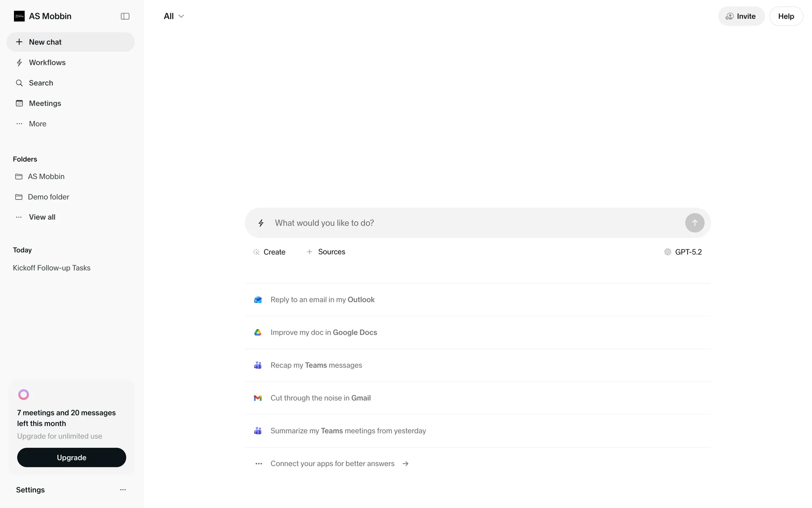Screen dimensions: 812x508
Task: Expand More options in sidebar
Action: (x=37, y=124)
